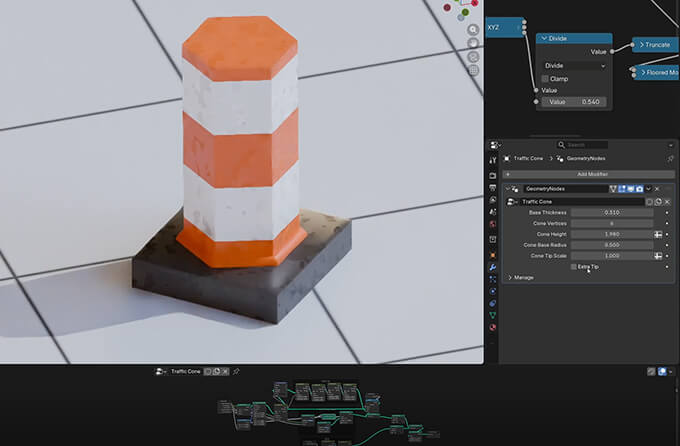Collapse the Divide node

click(544, 38)
